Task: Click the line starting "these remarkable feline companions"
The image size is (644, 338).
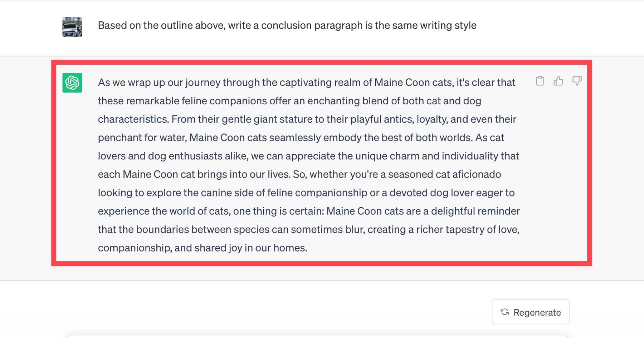Action: [289, 101]
